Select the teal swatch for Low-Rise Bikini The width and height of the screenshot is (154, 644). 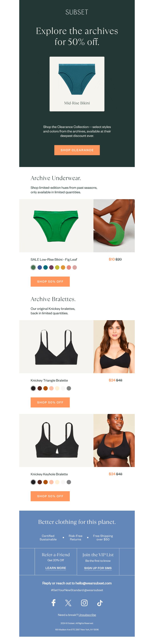point(46,267)
